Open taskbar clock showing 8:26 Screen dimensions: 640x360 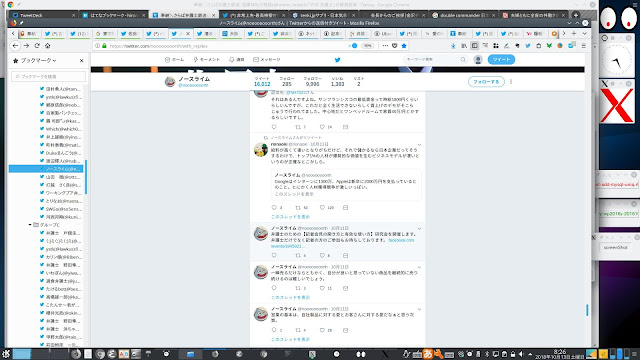[559, 354]
